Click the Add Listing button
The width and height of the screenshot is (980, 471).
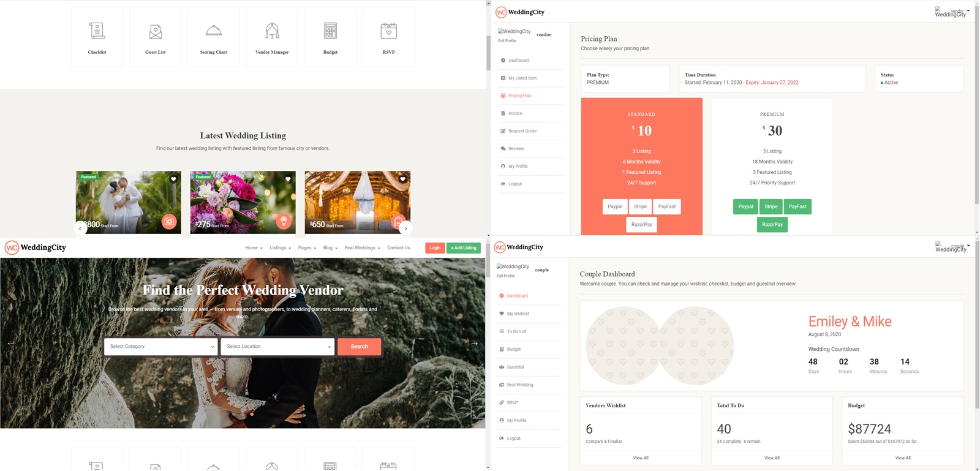(x=464, y=248)
